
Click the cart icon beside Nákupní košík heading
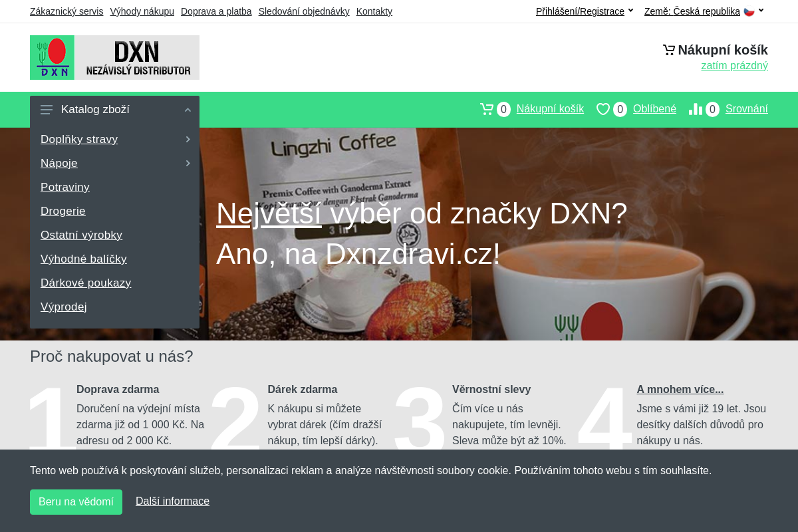(669, 50)
